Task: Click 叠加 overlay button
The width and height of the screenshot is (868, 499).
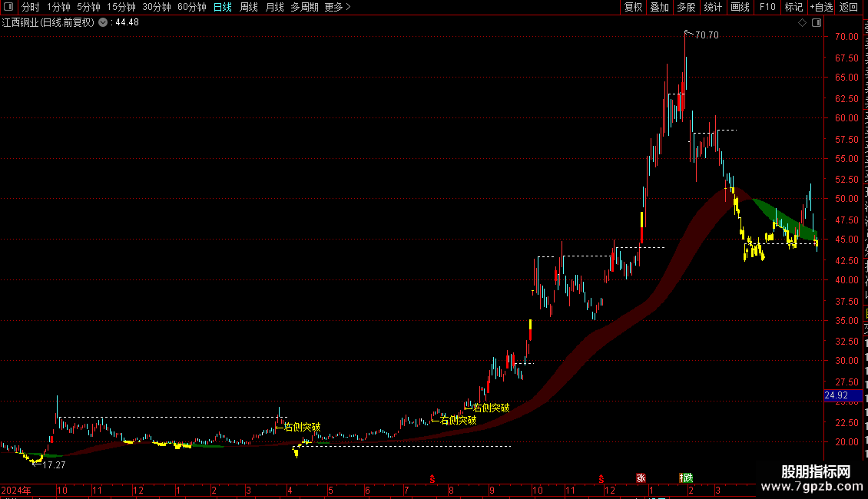Action: point(659,7)
